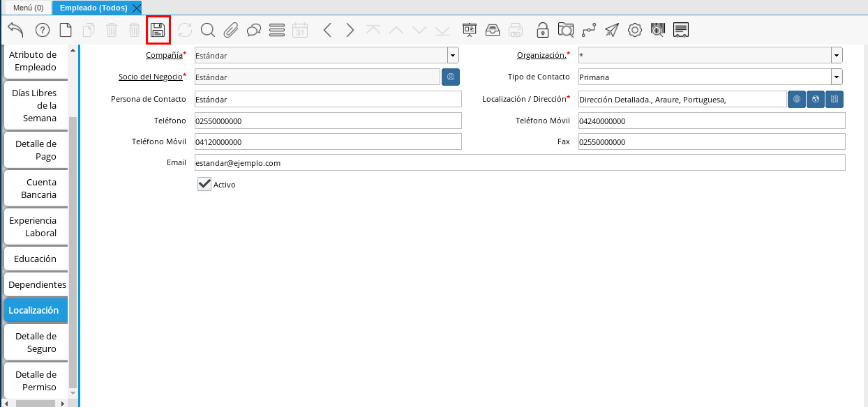Open the Tipo de Contacto dropdown
Image resolution: width=868 pixels, height=407 pixels.
[837, 77]
